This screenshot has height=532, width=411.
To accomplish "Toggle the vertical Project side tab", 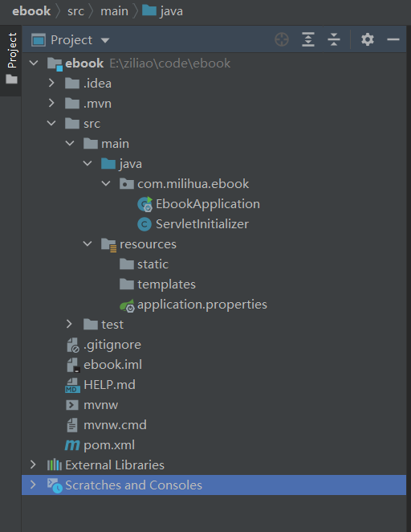I will 11,59.
